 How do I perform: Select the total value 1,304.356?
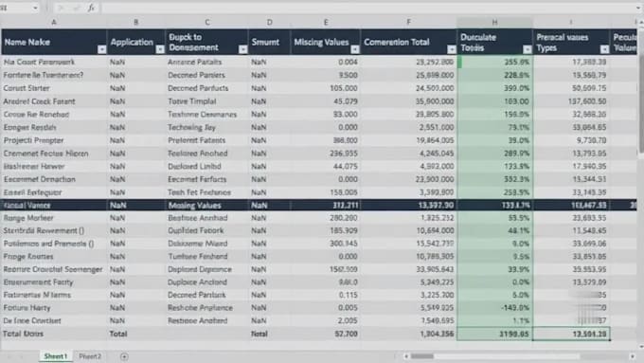[x=409, y=334]
